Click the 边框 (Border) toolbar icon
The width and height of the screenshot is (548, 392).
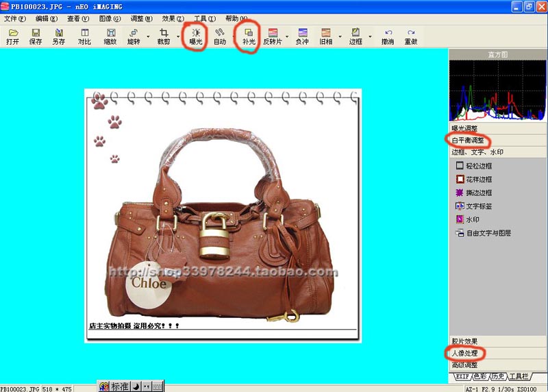point(356,37)
